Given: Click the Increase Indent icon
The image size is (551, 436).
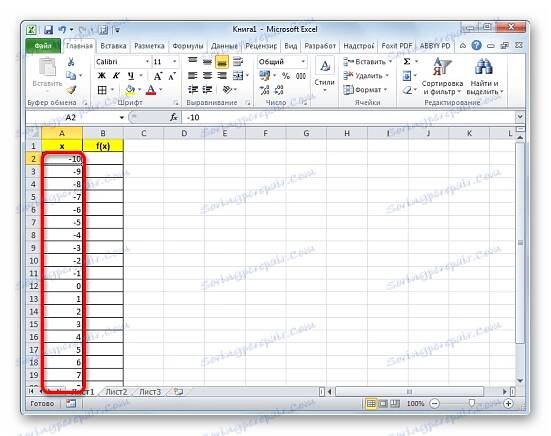Looking at the screenshot, I should click(x=207, y=90).
